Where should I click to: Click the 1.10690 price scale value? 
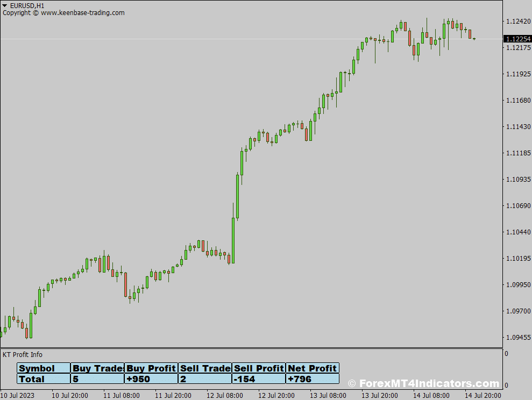pos(518,206)
